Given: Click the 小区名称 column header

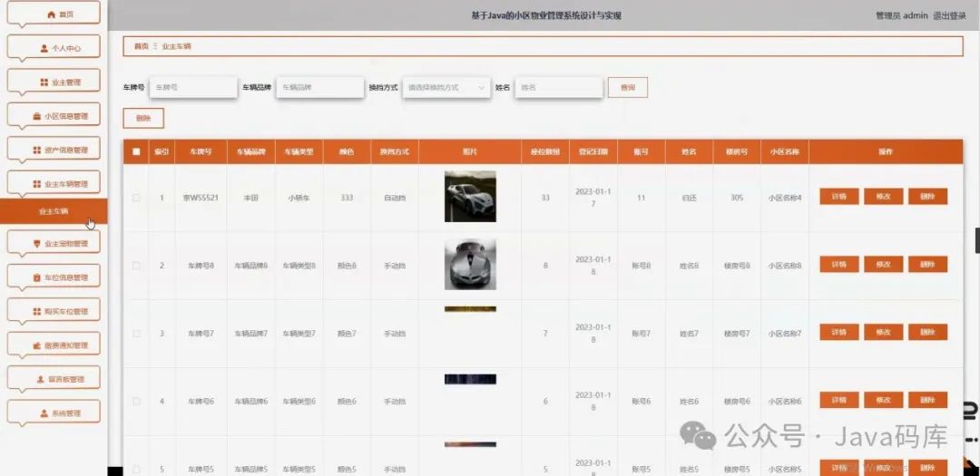Looking at the screenshot, I should 784,151.
